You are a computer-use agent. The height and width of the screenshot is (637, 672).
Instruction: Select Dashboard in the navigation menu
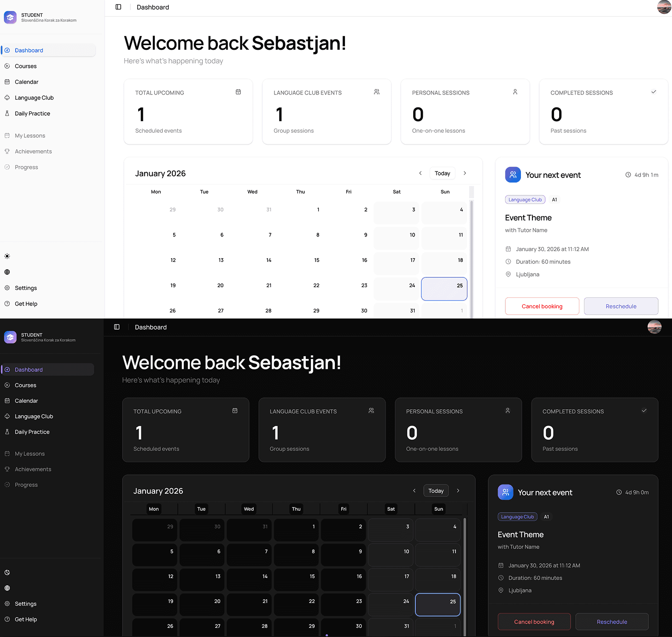click(29, 50)
